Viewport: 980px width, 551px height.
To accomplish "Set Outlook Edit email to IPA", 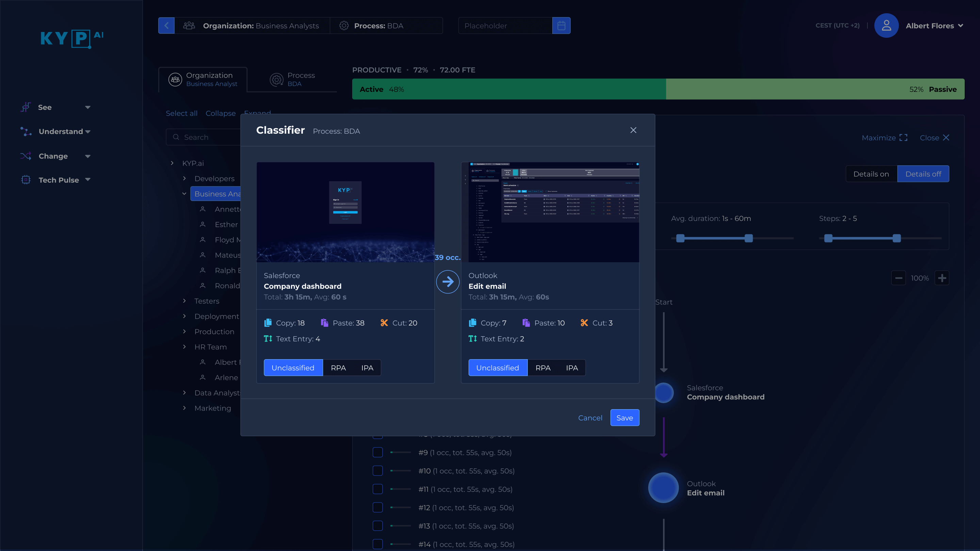I will click(571, 368).
